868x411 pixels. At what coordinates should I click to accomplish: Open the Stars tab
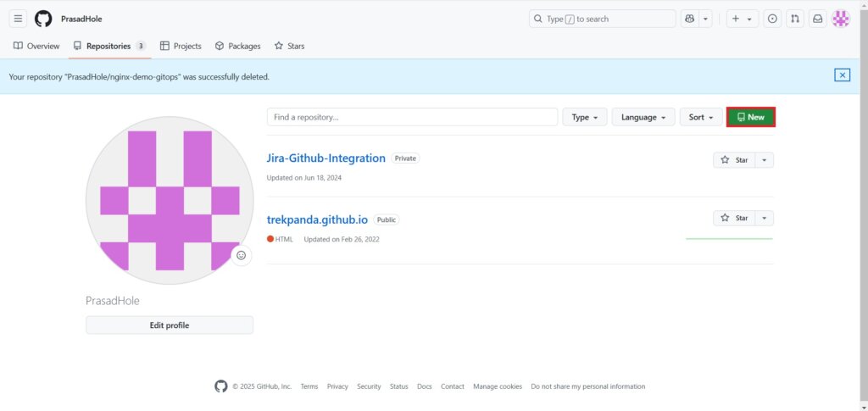pos(290,46)
